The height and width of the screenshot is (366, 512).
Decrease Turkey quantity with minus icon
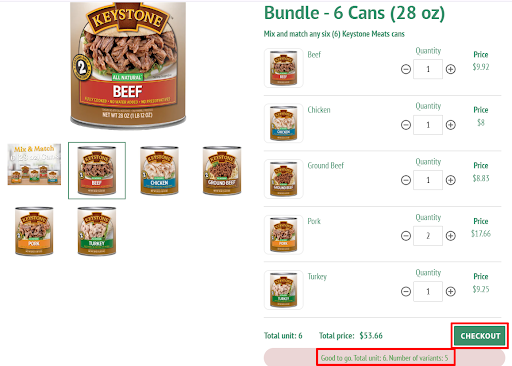click(x=406, y=292)
